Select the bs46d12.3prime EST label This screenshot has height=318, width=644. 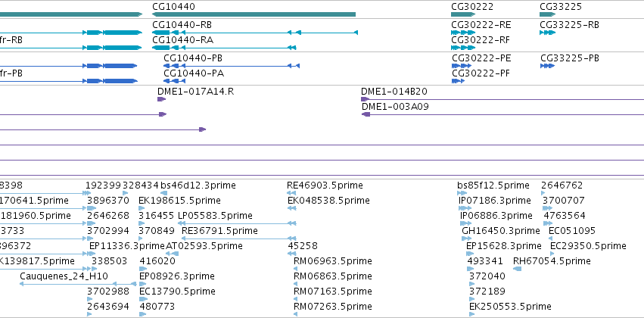click(x=198, y=185)
